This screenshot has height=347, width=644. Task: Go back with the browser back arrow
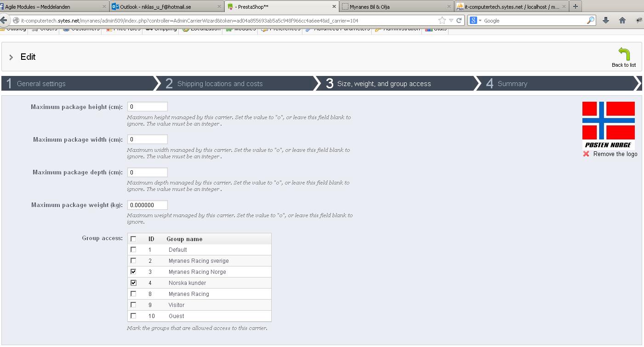coord(3,20)
